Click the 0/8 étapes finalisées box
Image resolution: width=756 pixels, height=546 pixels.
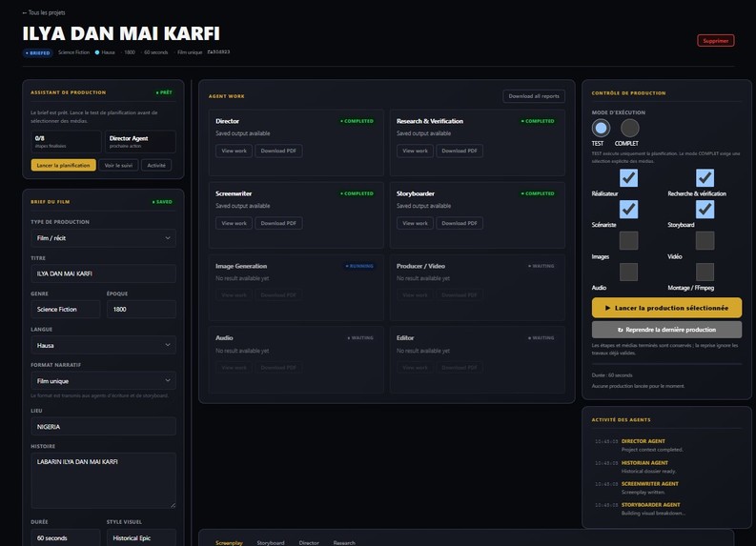point(66,142)
